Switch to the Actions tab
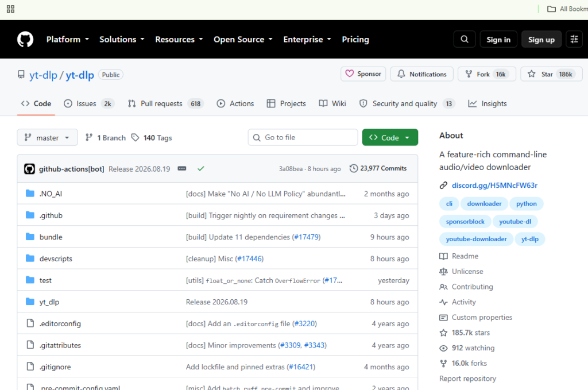Image resolution: width=588 pixels, height=390 pixels. (235, 104)
